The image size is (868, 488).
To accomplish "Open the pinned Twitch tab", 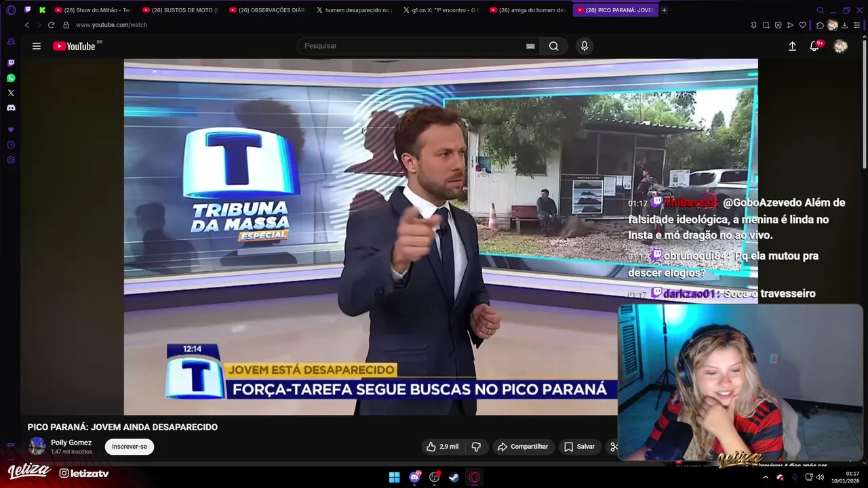I will (x=28, y=10).
